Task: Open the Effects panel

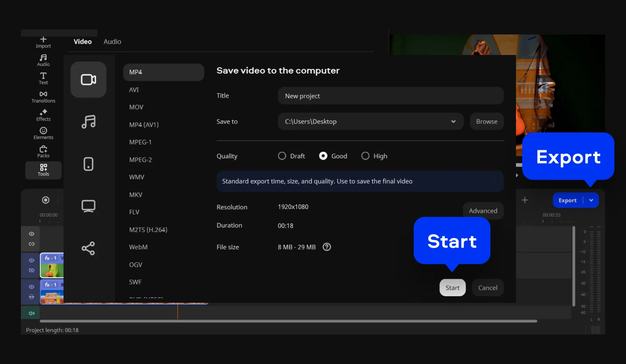Action: [x=43, y=115]
